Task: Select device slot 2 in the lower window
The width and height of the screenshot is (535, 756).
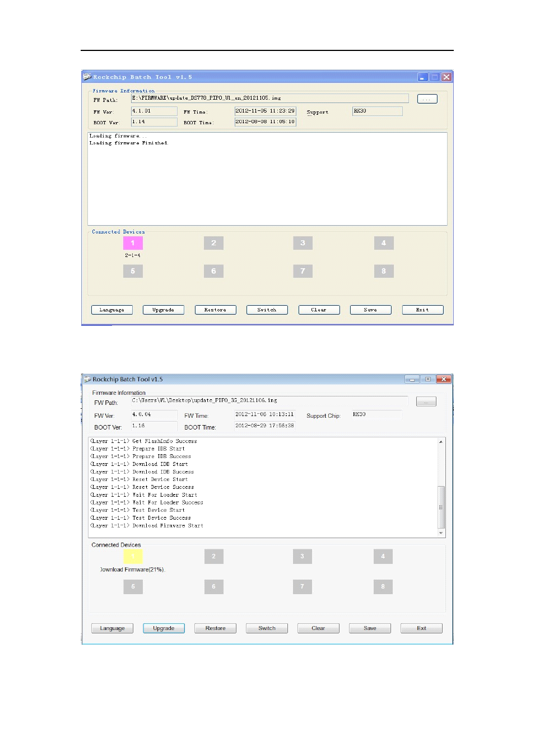Action: click(x=213, y=556)
